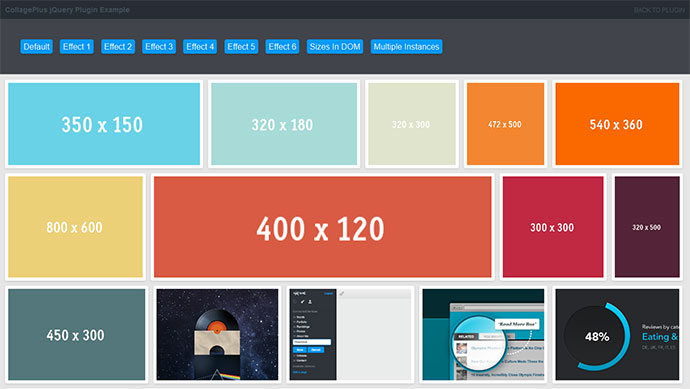Follow the Back to Plugin link
This screenshot has height=389, width=690.
click(659, 10)
